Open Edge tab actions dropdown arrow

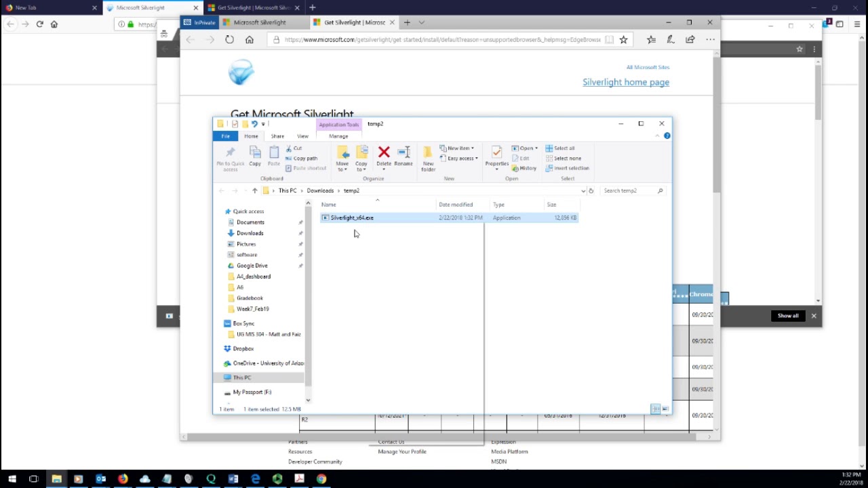[422, 22]
